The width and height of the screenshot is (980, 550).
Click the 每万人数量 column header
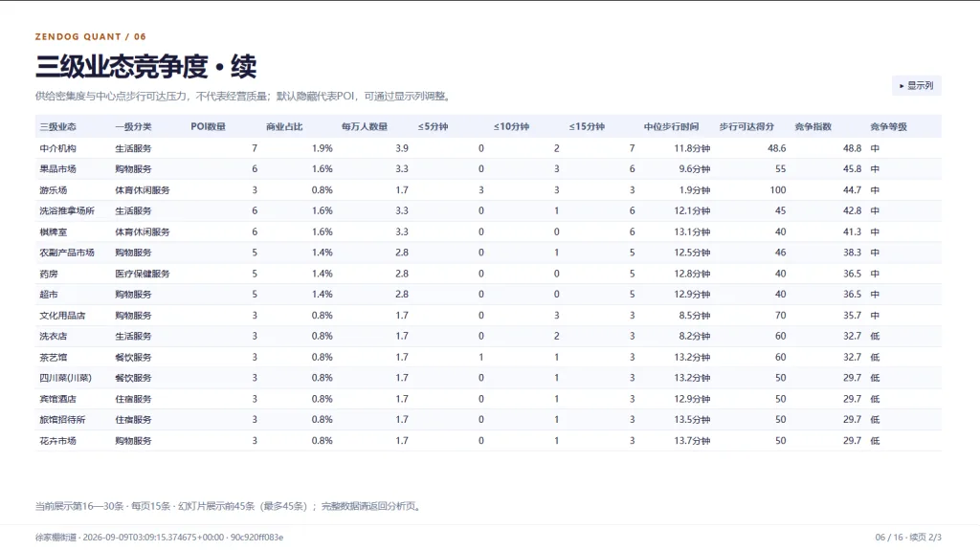(x=365, y=127)
